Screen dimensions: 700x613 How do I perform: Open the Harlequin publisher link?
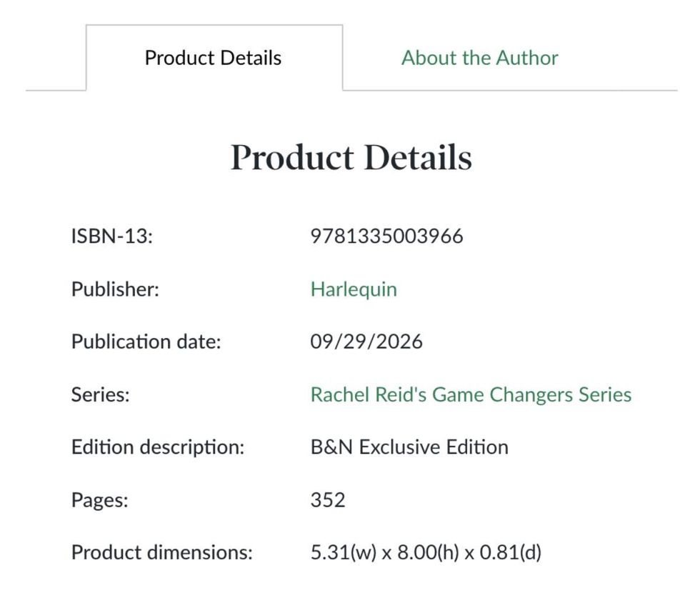tap(353, 289)
